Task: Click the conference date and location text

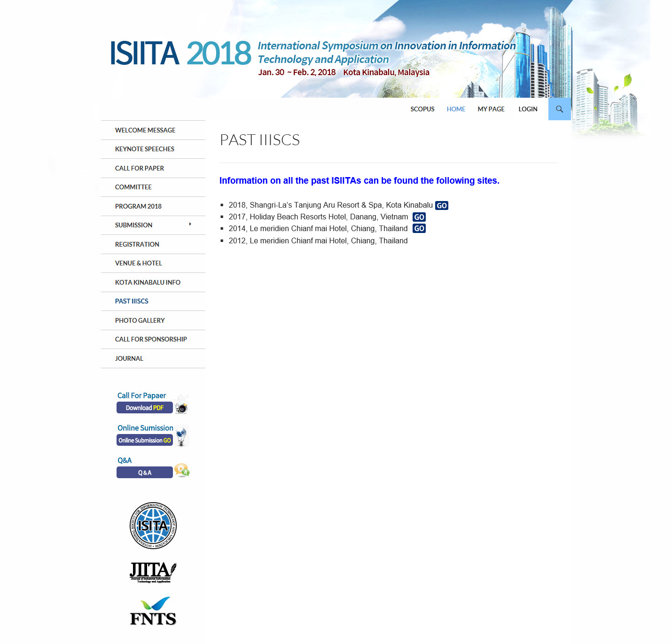Action: click(x=344, y=72)
